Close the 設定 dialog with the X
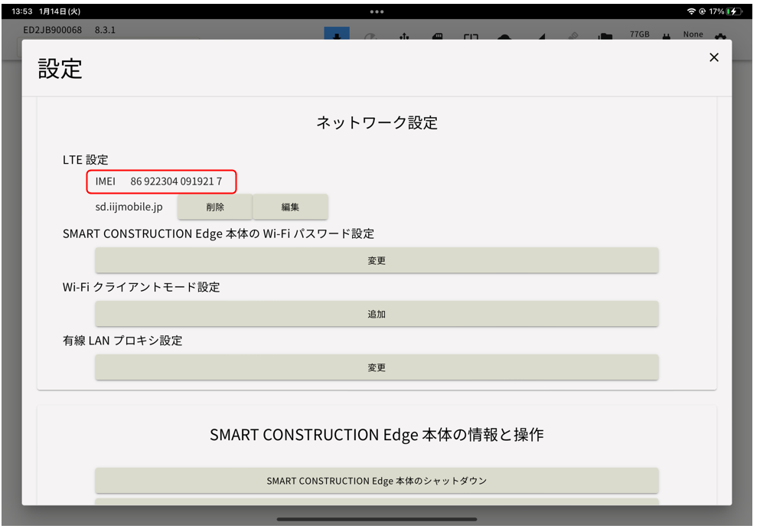Screen dimensions: 760x532 click(x=713, y=57)
